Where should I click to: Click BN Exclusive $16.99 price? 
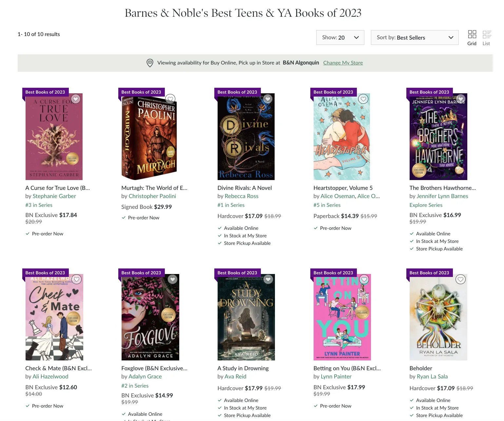pyautogui.click(x=435, y=215)
